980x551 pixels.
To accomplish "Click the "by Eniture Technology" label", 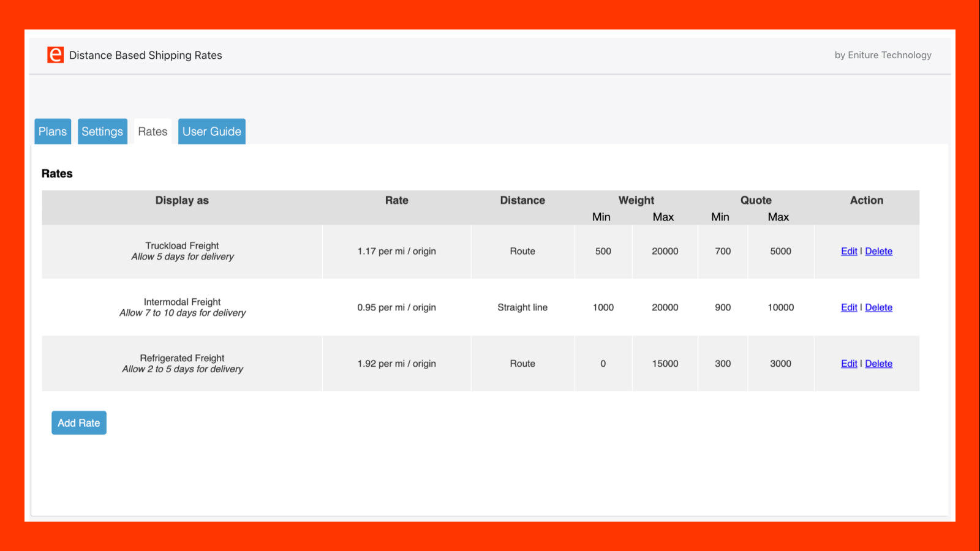I will 883,55.
